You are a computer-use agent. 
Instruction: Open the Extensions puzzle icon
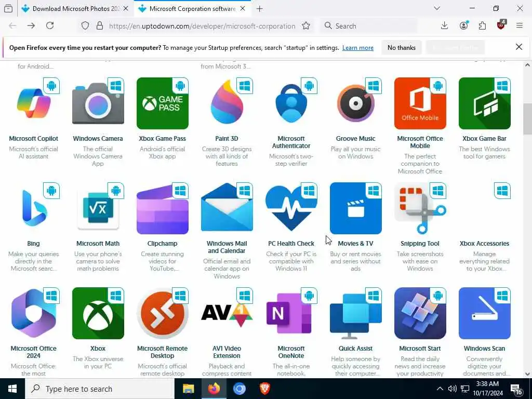click(482, 26)
